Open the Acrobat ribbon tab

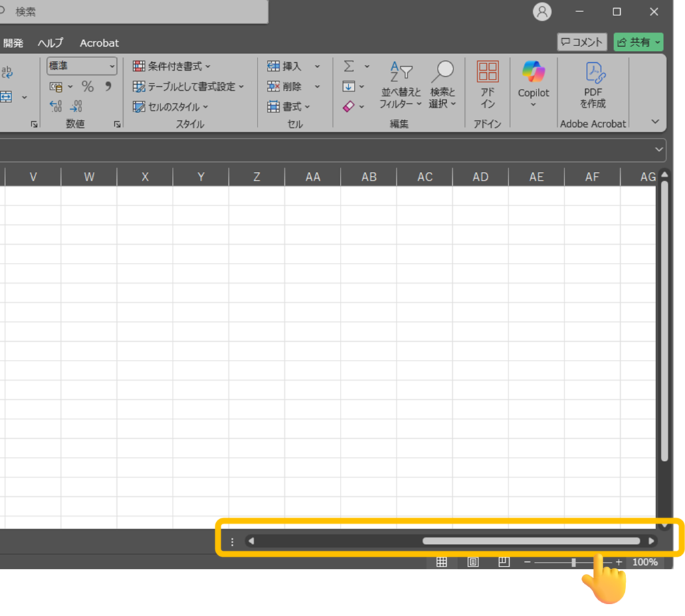tap(99, 43)
